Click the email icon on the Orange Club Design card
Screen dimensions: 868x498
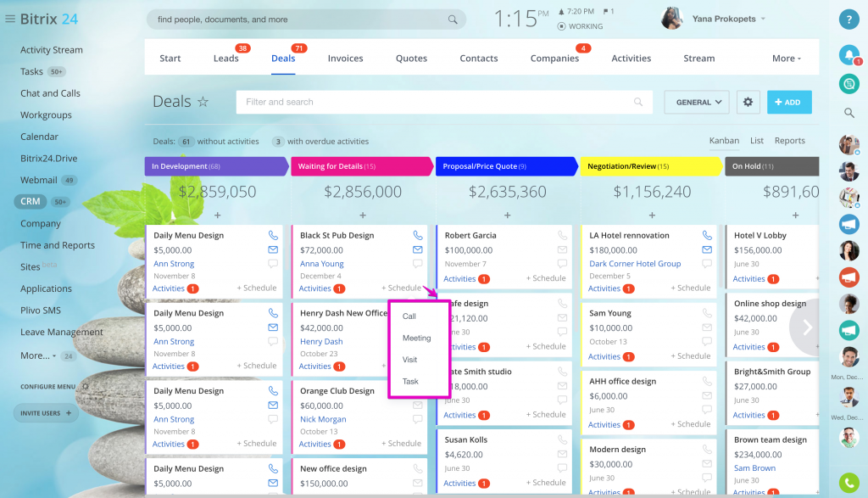click(417, 406)
